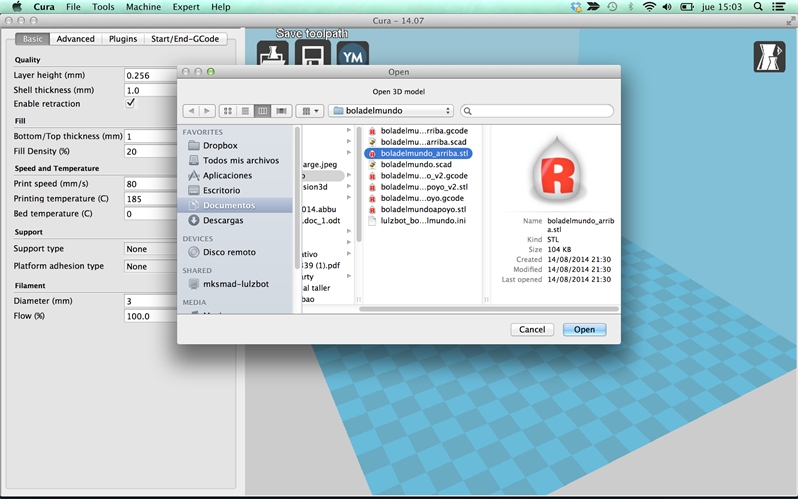Click the search field in Open dialog

coord(540,111)
